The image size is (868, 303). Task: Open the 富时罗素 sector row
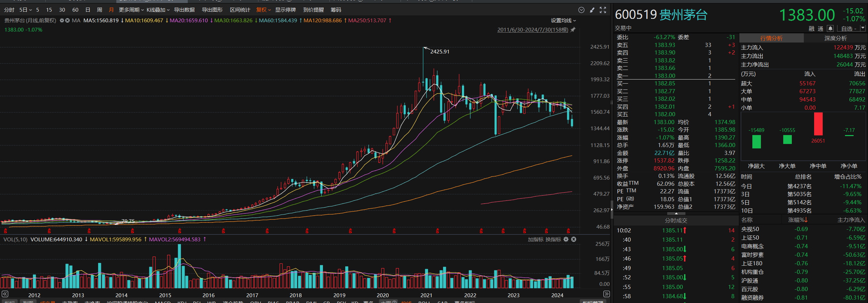click(803, 255)
